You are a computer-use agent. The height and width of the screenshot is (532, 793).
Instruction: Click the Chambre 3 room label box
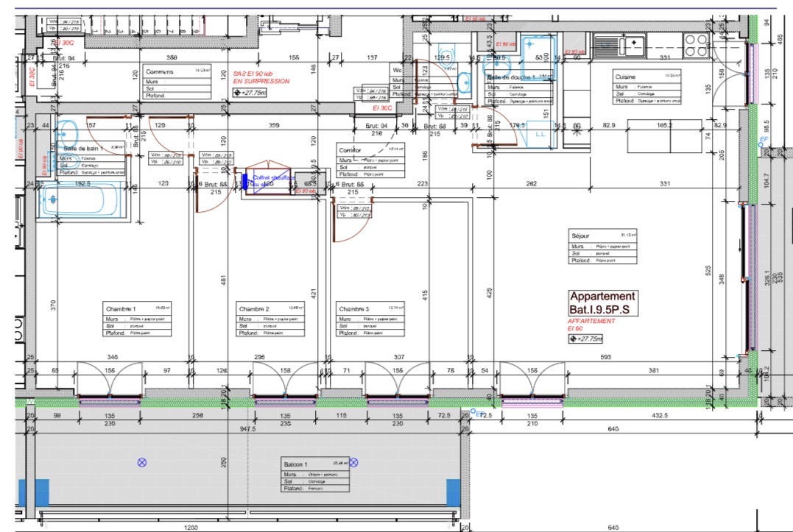pos(370,320)
